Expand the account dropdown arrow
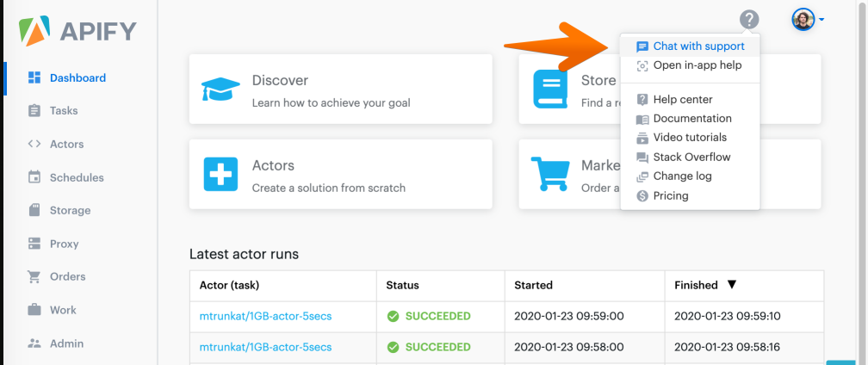Screen dimensions: 868x365 (821, 20)
